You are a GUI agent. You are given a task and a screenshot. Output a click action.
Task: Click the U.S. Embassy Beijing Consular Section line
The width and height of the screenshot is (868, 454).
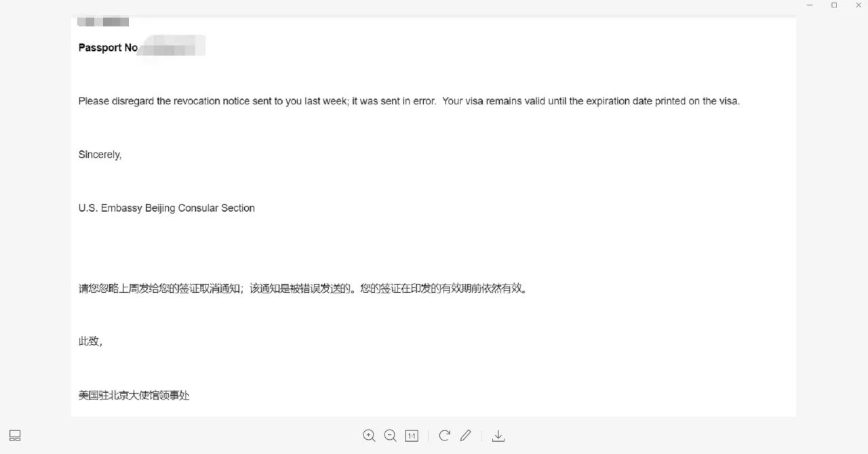[166, 208]
